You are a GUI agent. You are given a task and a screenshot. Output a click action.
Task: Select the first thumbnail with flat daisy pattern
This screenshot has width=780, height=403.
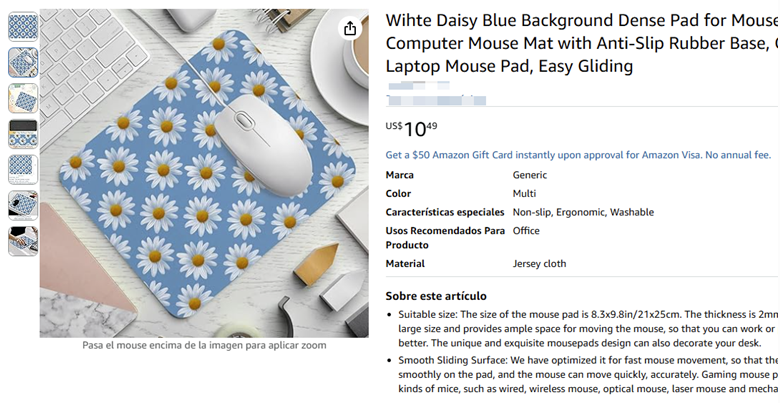(23, 27)
